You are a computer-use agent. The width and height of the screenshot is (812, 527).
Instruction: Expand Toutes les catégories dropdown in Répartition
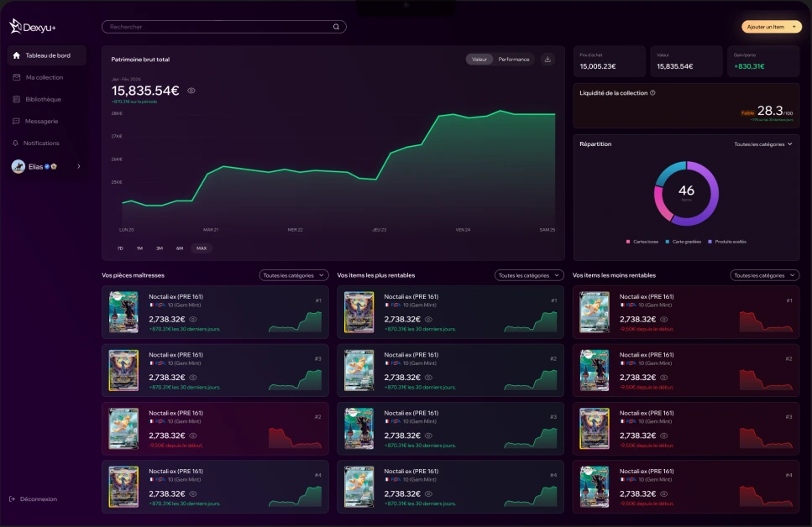[x=762, y=144]
